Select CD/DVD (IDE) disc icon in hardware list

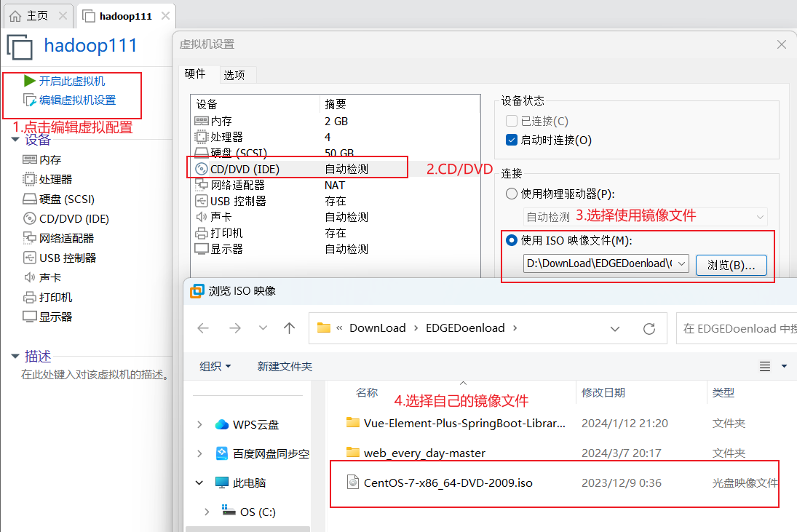click(x=202, y=169)
